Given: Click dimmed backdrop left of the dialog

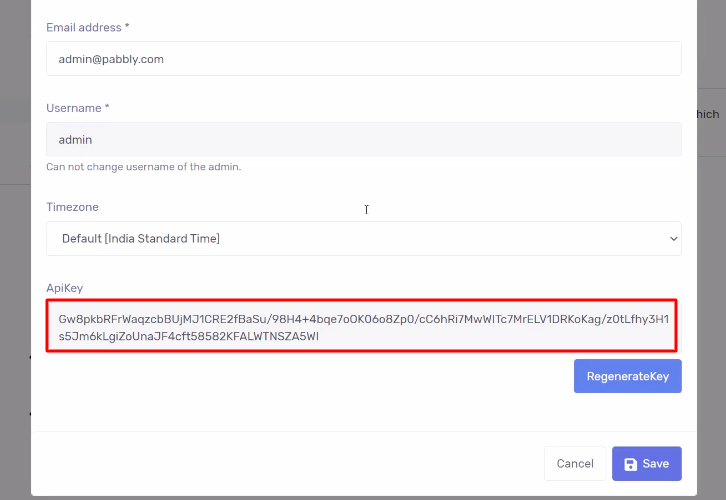Looking at the screenshot, I should 14,250.
